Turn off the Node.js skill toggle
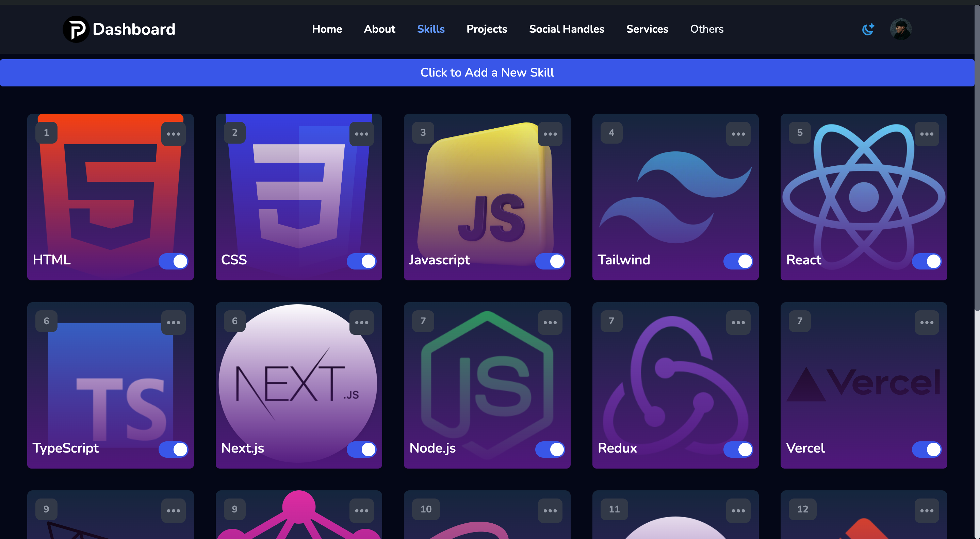The image size is (980, 539). [x=550, y=450]
